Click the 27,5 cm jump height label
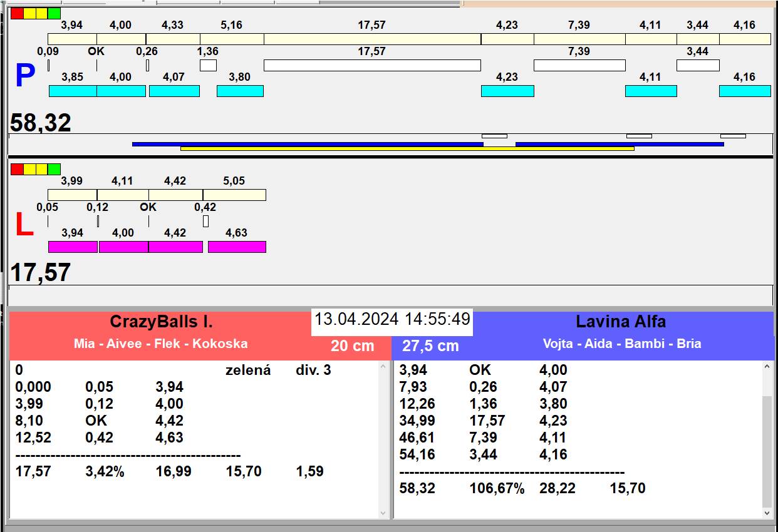The width and height of the screenshot is (778, 532). click(x=430, y=345)
